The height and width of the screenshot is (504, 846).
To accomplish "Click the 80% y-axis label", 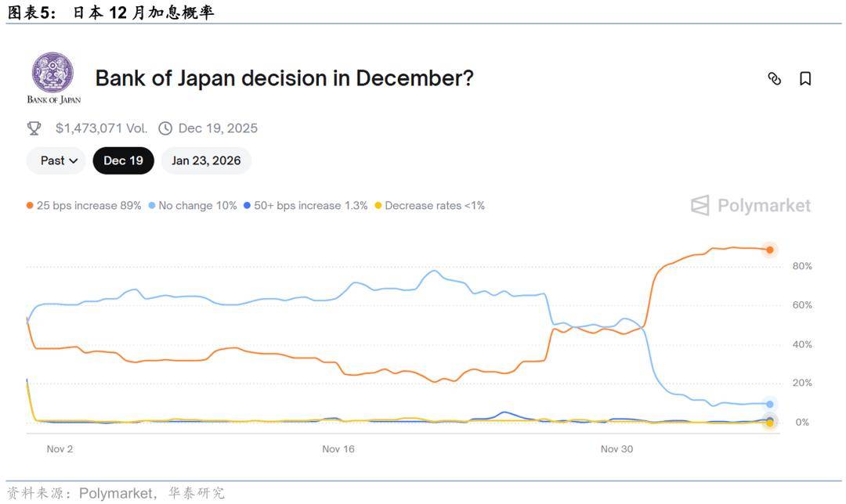I will coord(802,266).
